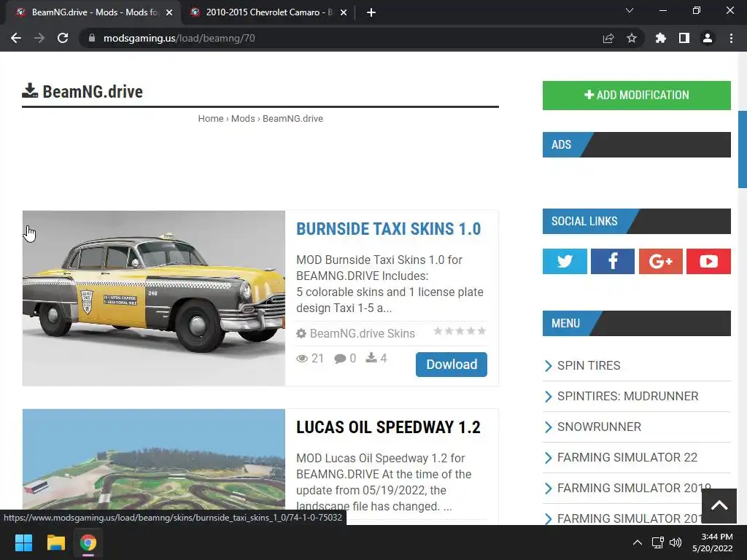Click the downloads count icon on Burnside Taxi
Screen dimensions: 747x560
[x=371, y=357]
